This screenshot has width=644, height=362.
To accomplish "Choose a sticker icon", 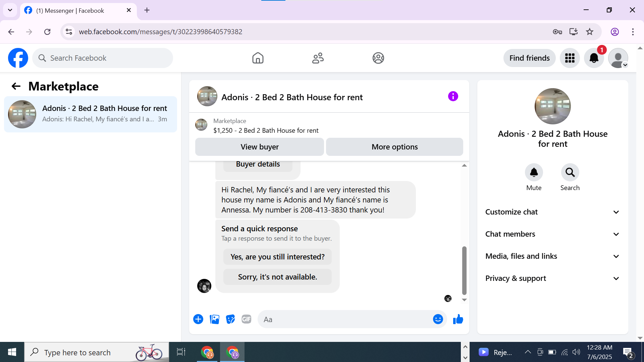I will coord(230,319).
